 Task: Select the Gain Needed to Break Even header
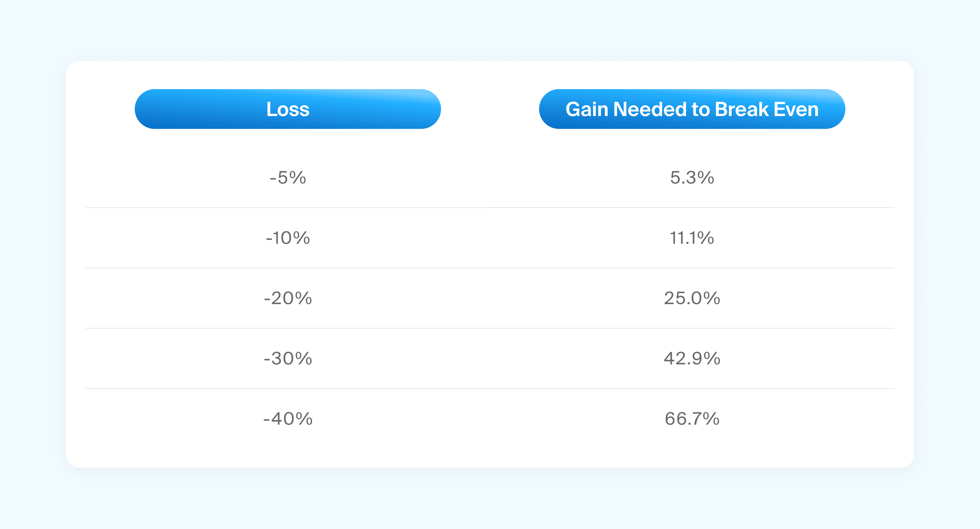click(x=692, y=109)
